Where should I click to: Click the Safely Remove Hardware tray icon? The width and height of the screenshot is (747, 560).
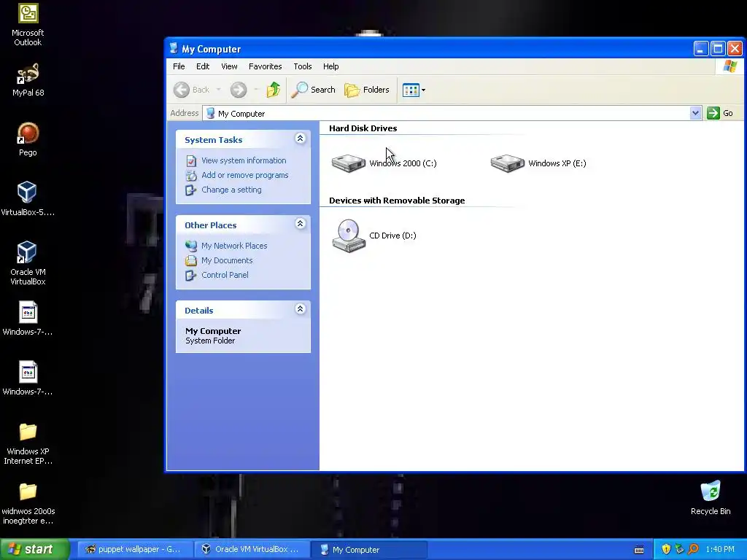coord(679,549)
